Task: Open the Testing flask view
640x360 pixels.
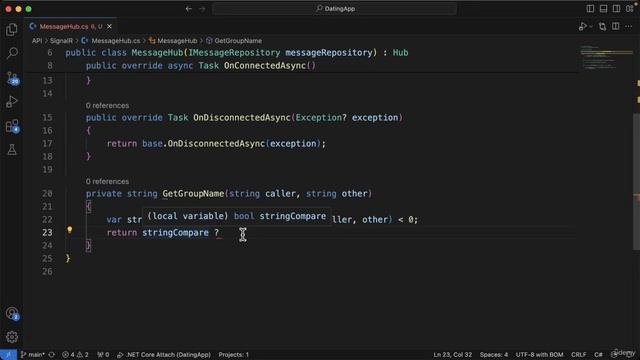Action: tap(12, 150)
